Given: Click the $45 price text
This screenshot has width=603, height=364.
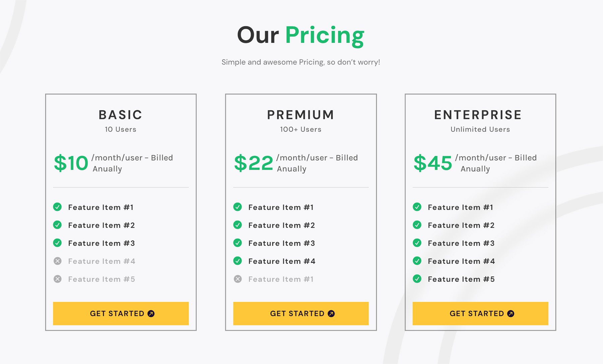Looking at the screenshot, I should coord(433,163).
